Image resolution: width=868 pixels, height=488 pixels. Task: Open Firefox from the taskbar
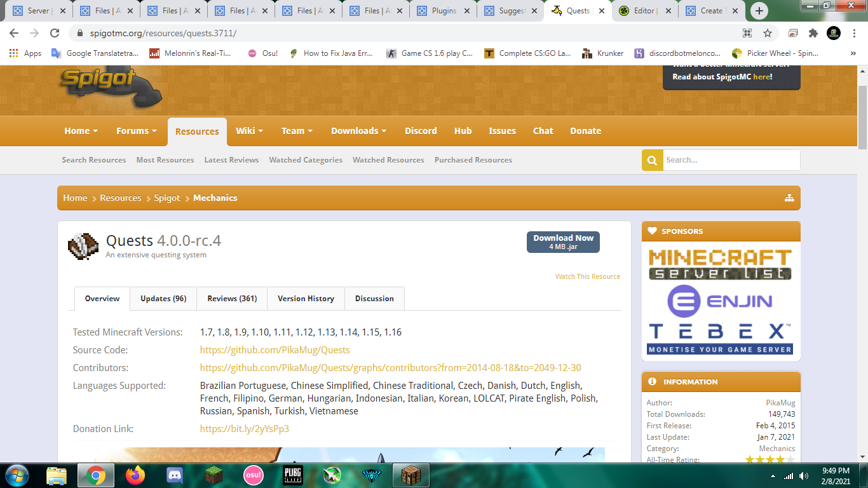tap(135, 475)
